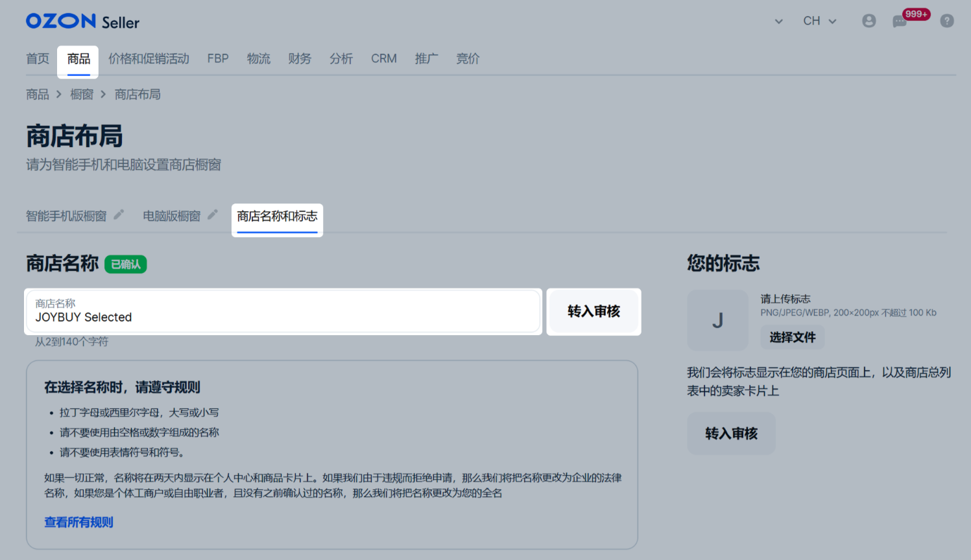Expand the CH language dropdown
The image size is (971, 560).
coord(820,21)
